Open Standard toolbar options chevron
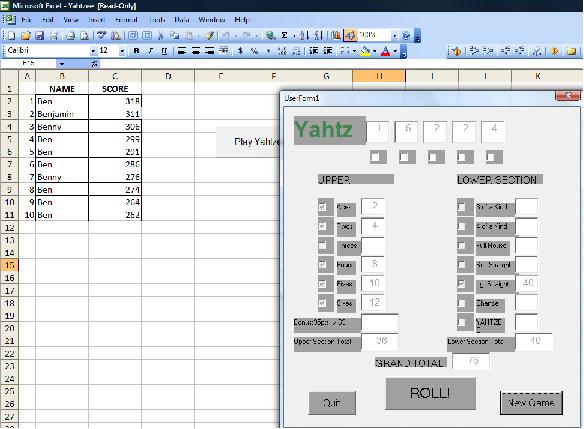584x429 pixels. pos(418,36)
